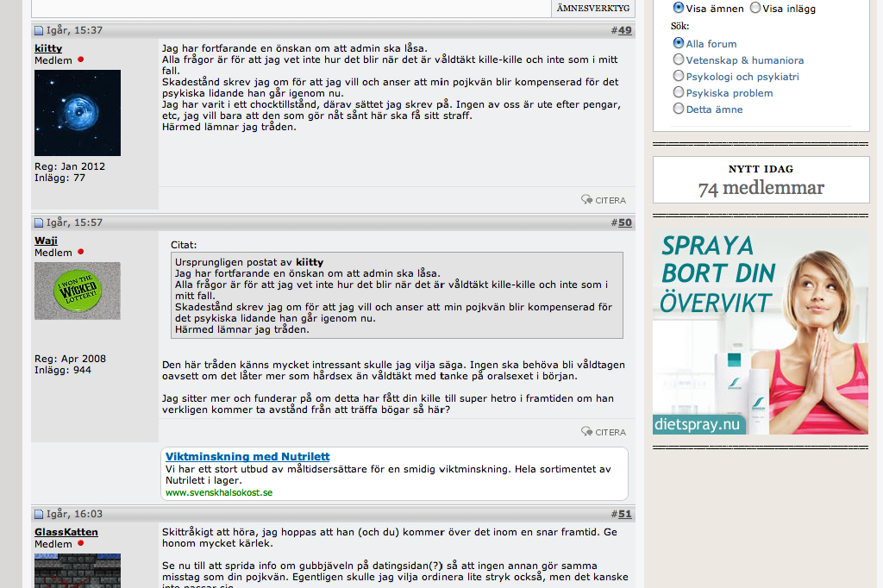The width and height of the screenshot is (883, 588).
Task: Click Ursprungligen postat av kiitty line
Action: [x=249, y=262]
